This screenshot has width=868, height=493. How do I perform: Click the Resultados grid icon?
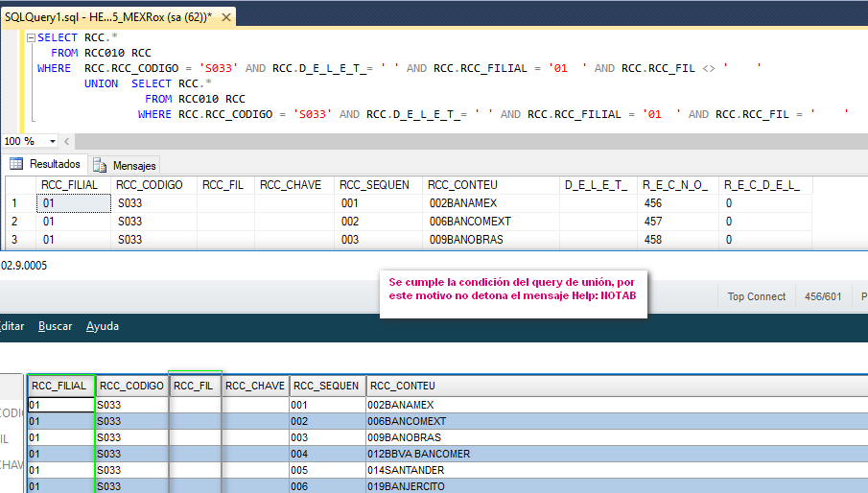click(x=16, y=164)
